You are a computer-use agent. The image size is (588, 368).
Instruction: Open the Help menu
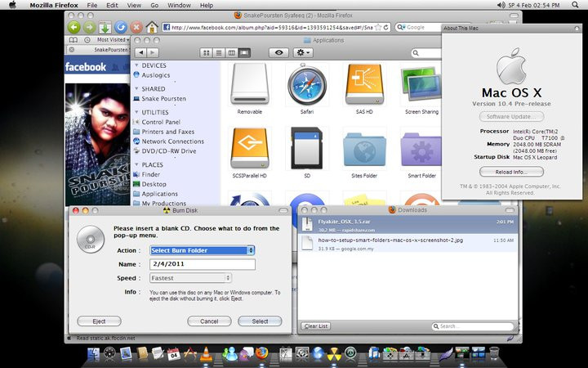tap(207, 5)
